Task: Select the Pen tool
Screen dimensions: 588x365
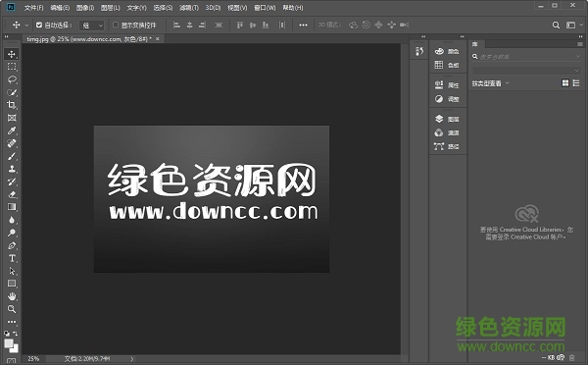Action: tap(12, 245)
